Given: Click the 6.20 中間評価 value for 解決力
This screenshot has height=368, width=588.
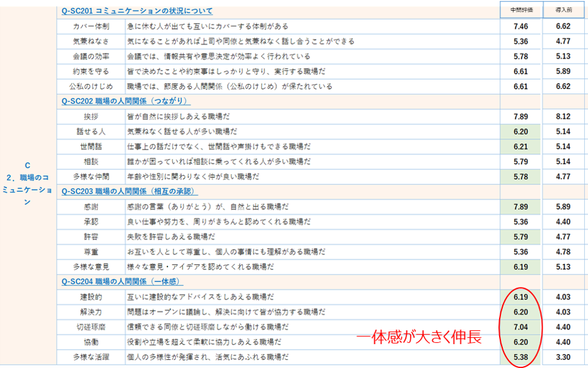Looking at the screenshot, I should click(521, 312).
